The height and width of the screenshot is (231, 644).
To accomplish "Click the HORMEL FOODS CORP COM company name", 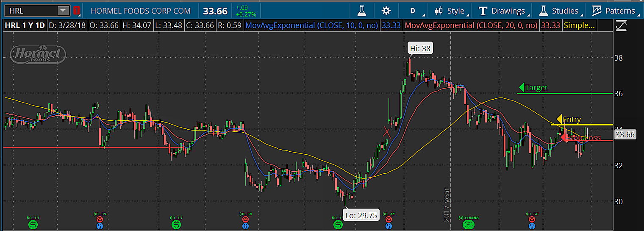I will coord(141,11).
